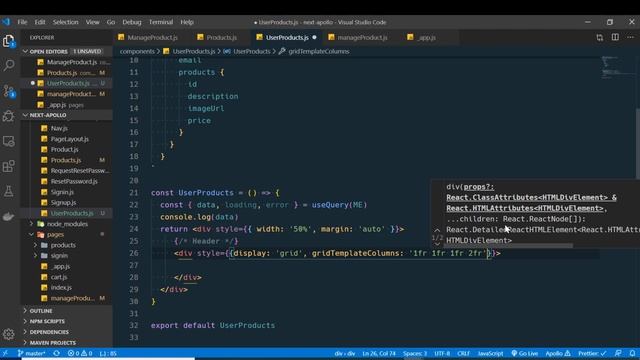Open the File menu
The height and width of the screenshot is (360, 640).
[x=22, y=22]
